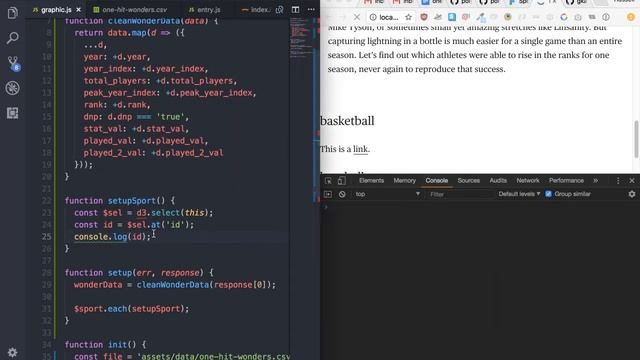This screenshot has width=640, height=360.
Task: Show more DevTools tabs with the chevron
Action: pyautogui.click(x=596, y=180)
